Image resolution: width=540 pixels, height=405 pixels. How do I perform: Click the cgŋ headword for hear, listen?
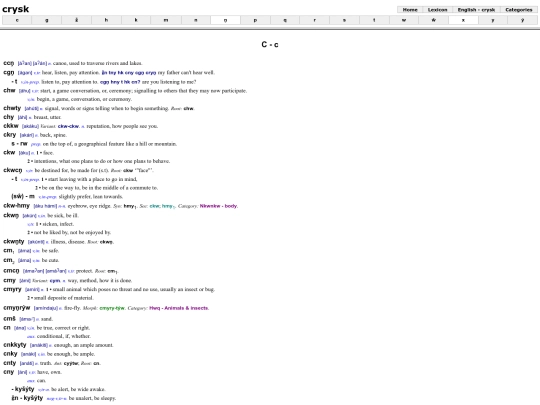point(9,72)
